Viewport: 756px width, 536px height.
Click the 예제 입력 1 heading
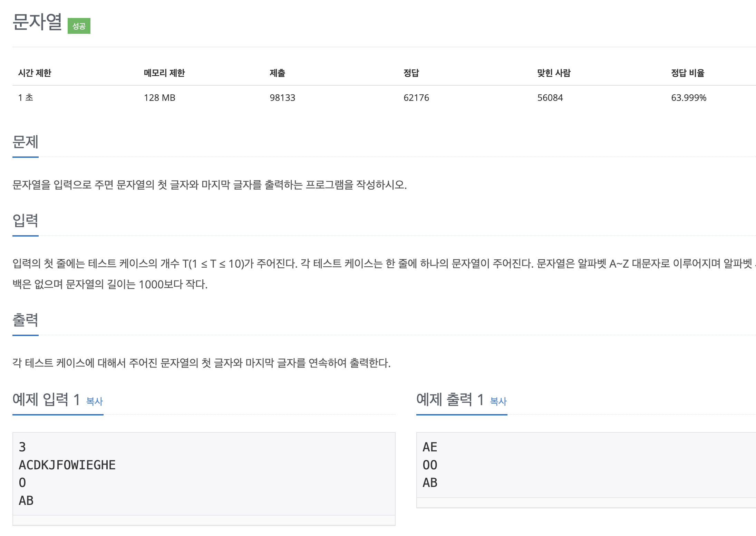(x=46, y=400)
